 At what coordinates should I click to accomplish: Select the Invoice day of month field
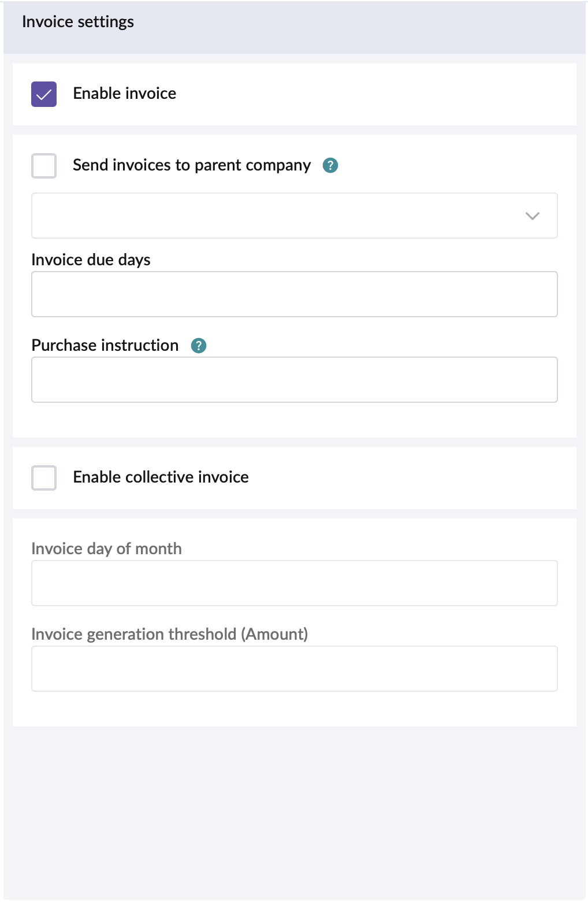(x=294, y=583)
